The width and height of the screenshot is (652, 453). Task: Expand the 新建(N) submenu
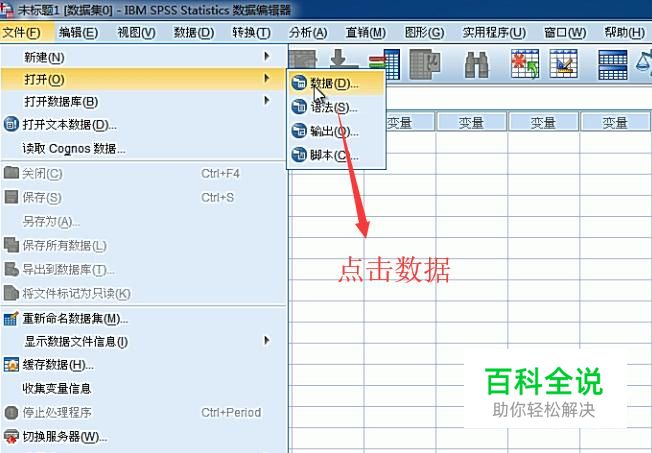144,57
